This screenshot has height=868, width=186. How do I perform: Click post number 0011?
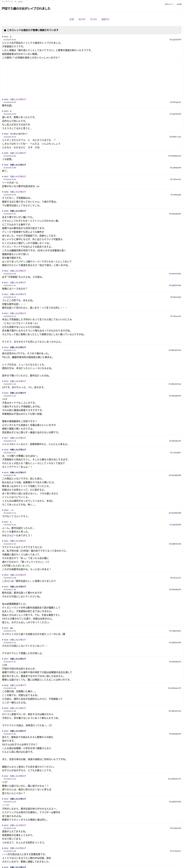[6, 283]
